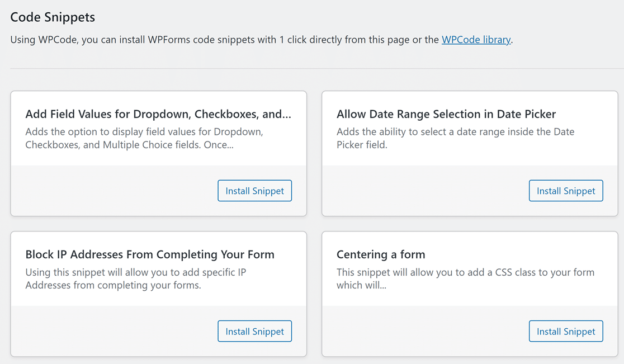Install the Block IP Addresses snippet
This screenshot has height=364, width=624.
255,331
